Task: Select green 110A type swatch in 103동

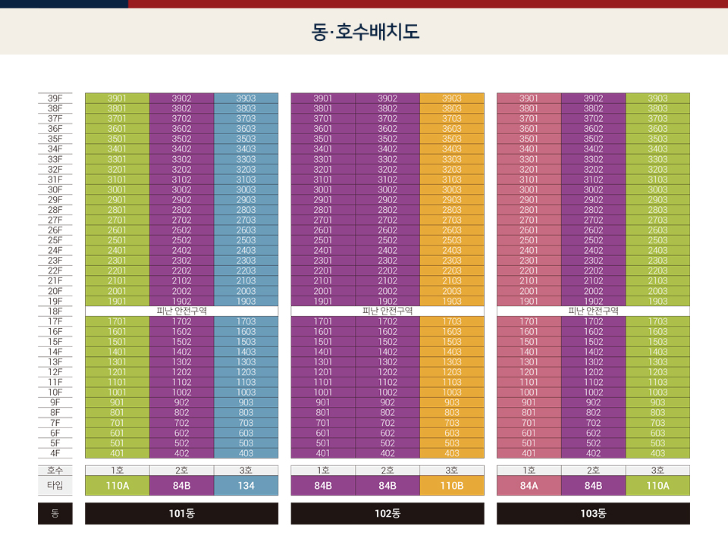Action: point(658,485)
